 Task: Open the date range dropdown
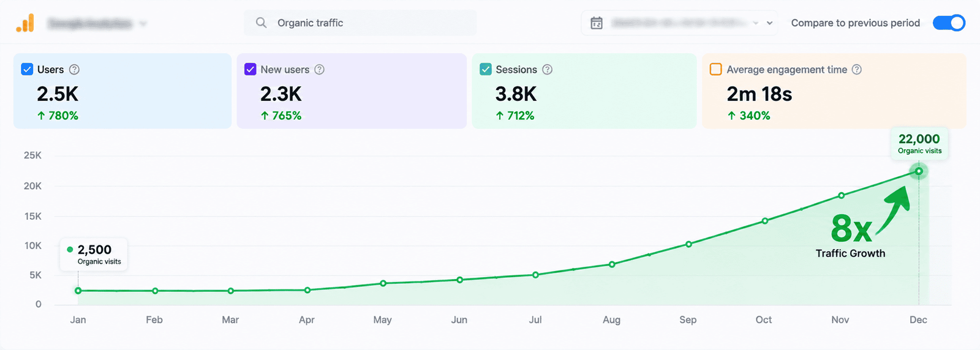point(680,23)
